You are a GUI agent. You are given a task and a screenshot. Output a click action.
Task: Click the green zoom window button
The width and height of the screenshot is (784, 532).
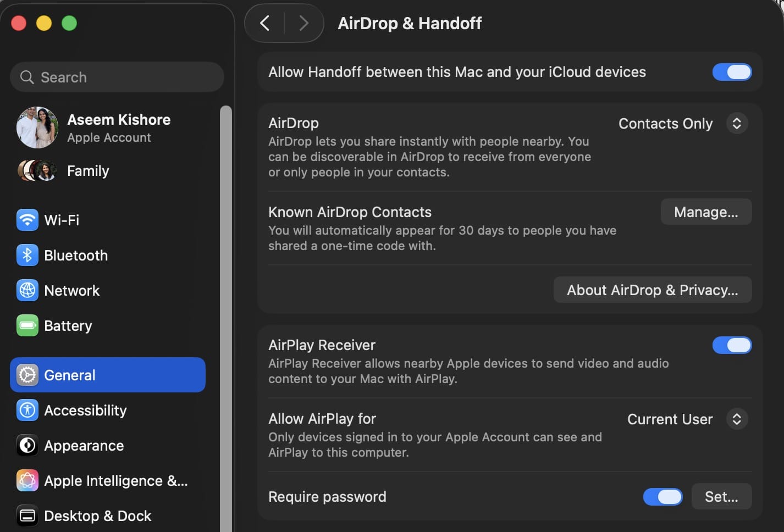pos(69,23)
